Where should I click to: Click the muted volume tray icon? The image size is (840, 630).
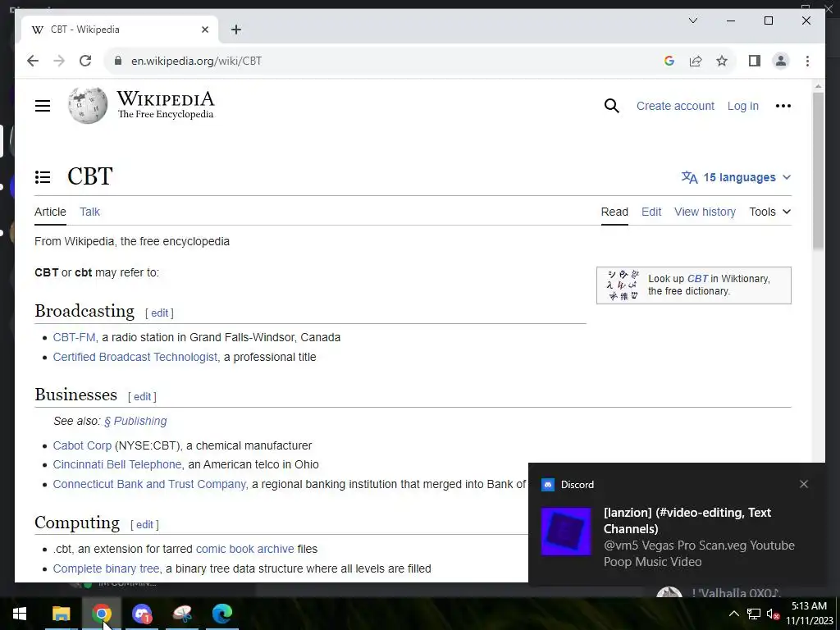click(x=773, y=614)
